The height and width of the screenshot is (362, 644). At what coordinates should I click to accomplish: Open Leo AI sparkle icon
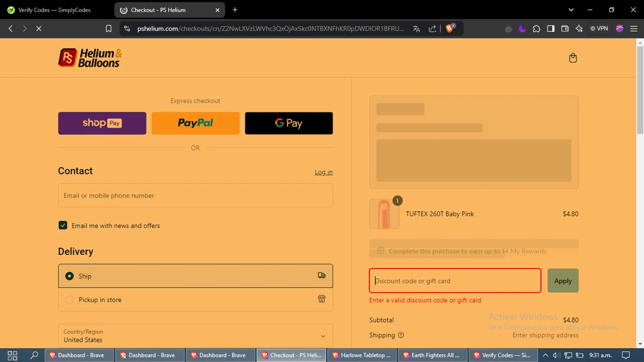(579, 28)
